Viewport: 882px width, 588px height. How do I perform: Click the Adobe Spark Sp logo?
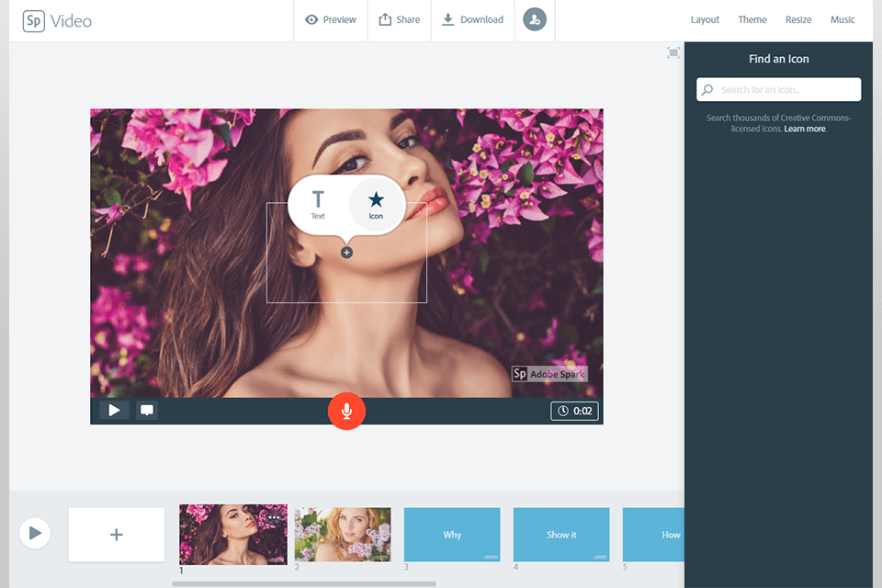coord(33,21)
